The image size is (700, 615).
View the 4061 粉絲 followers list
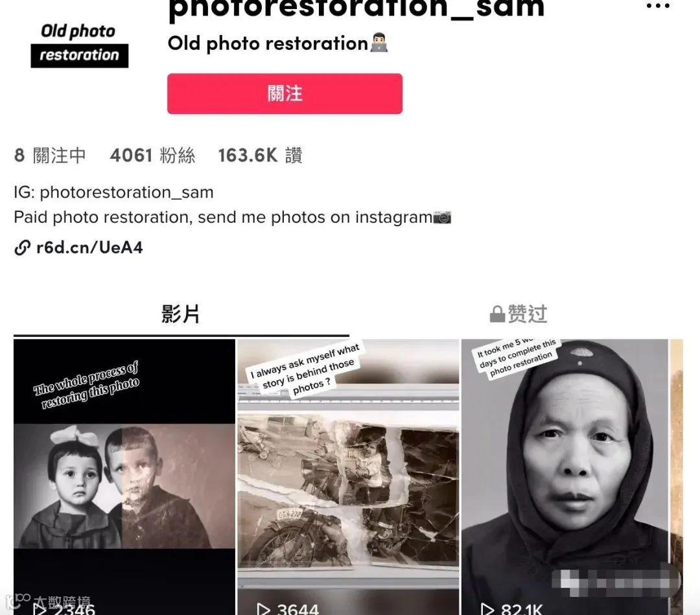[x=153, y=156]
